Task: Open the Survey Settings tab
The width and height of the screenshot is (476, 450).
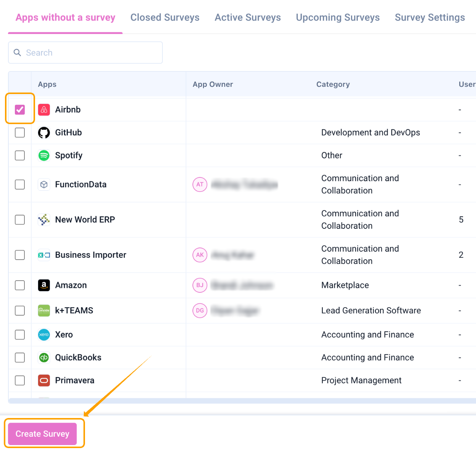Action: pyautogui.click(x=430, y=18)
